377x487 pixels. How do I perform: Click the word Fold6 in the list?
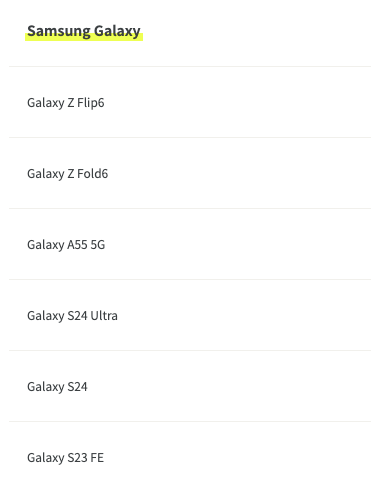93,174
